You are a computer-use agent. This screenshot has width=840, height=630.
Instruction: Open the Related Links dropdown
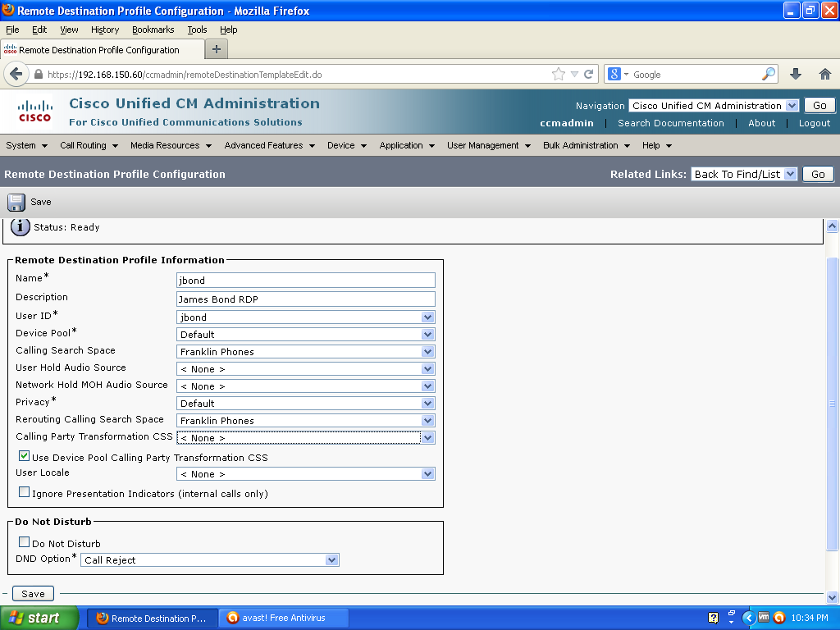point(744,174)
